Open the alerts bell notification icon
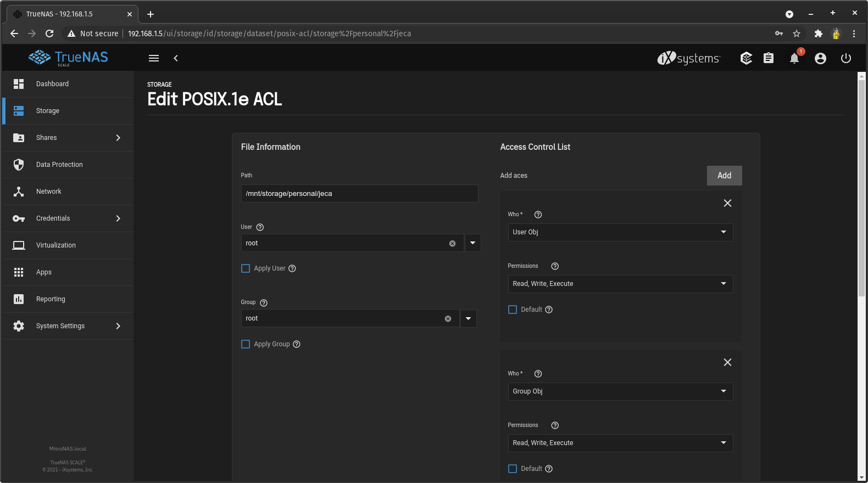The image size is (868, 483). pos(794,58)
